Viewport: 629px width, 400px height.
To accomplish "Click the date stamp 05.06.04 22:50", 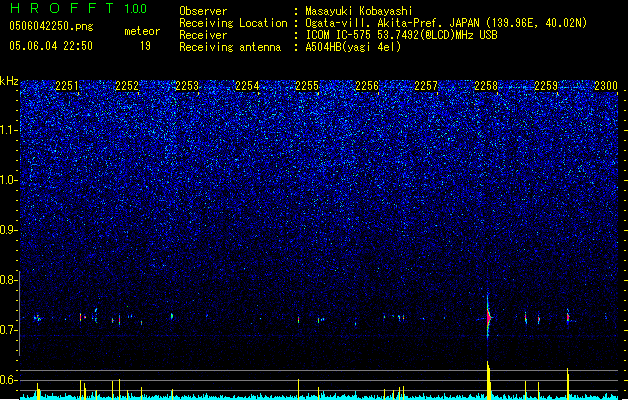I will pos(51,46).
